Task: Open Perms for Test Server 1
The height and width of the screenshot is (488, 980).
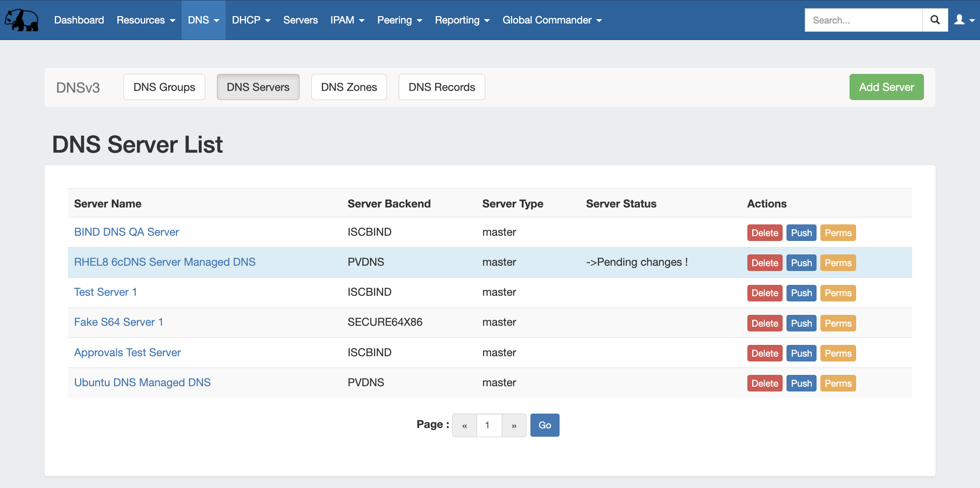Action: point(837,293)
